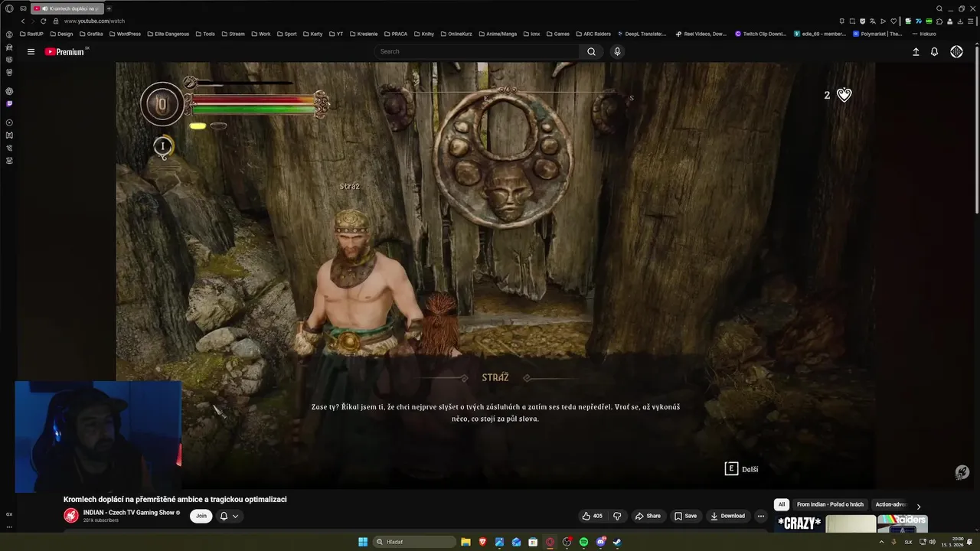Show next filter chips with the right chevron
The image size is (980, 551).
(919, 507)
